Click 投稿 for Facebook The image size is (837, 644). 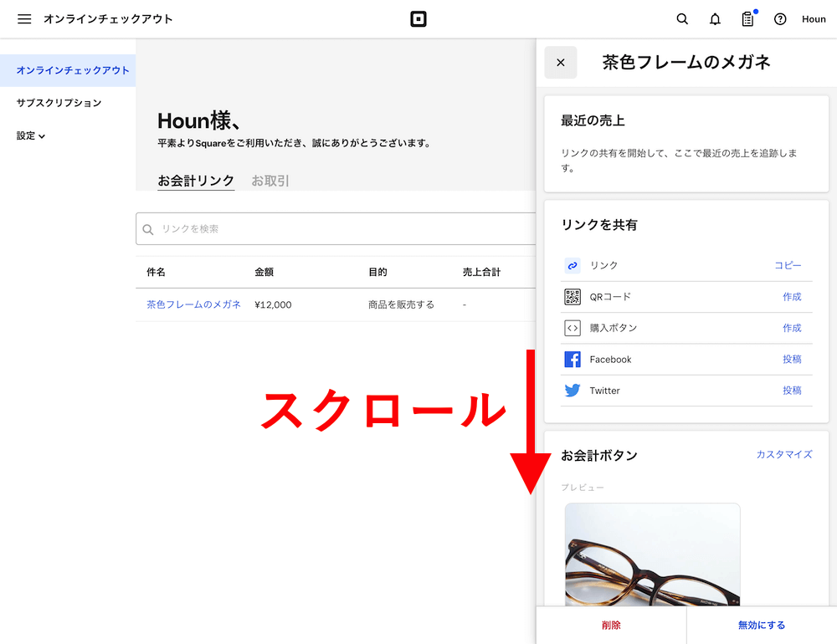pos(792,359)
